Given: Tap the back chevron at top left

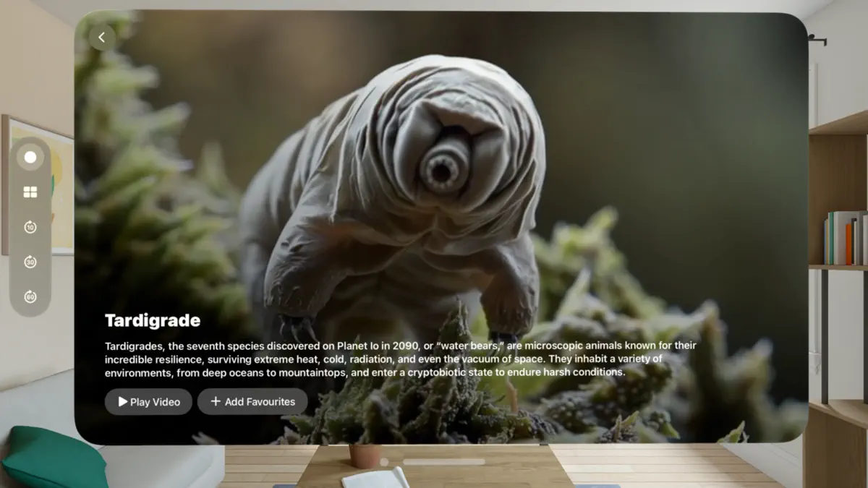Looking at the screenshot, I should click(102, 37).
